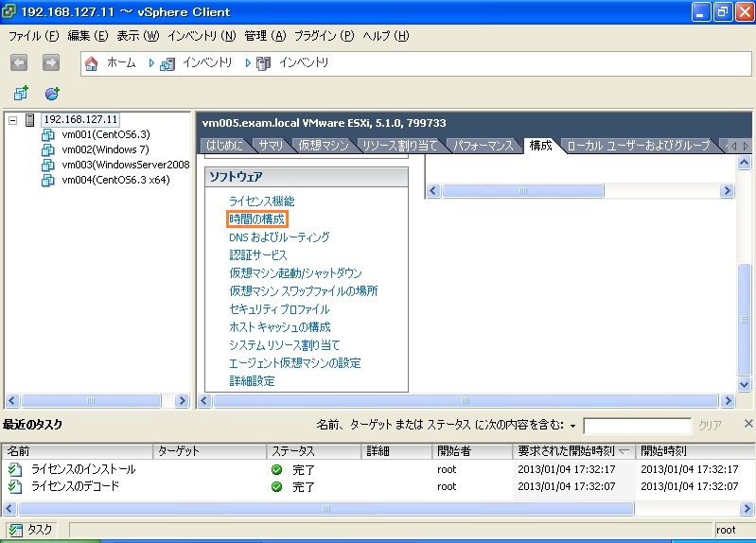This screenshot has height=543, width=756.
Task: Open the セキュリティ プロファイル link
Action: click(279, 309)
